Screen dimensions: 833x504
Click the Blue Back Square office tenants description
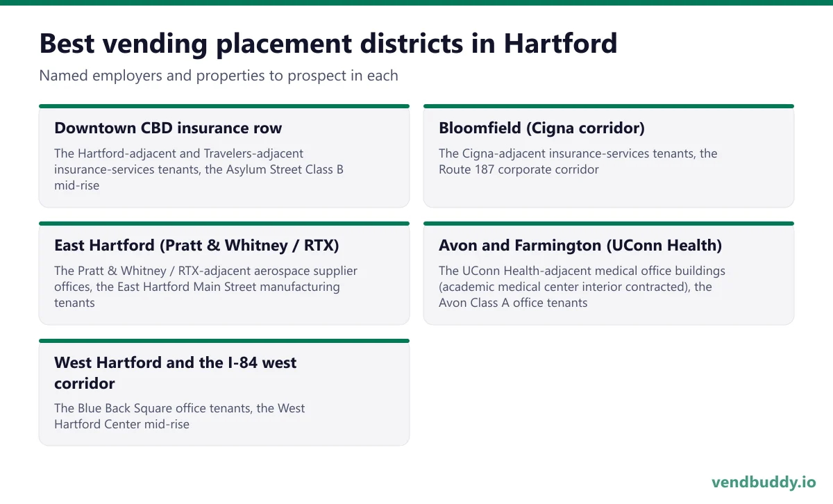pos(179,416)
